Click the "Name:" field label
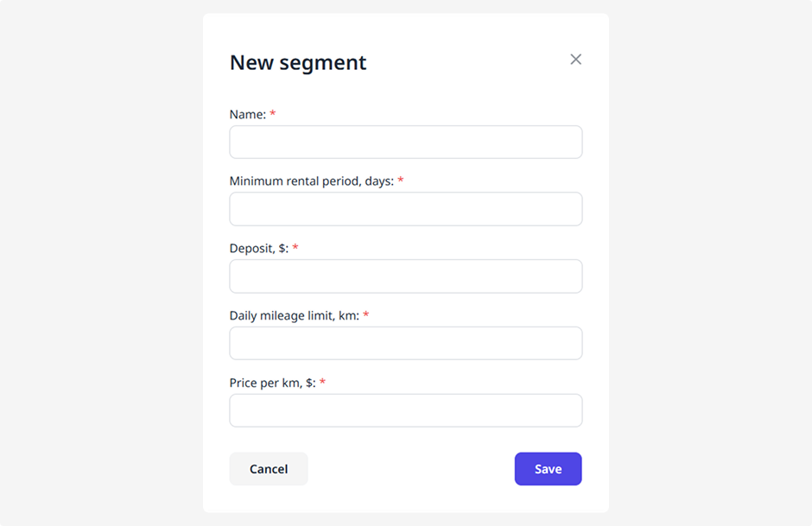The width and height of the screenshot is (812, 526). click(248, 114)
